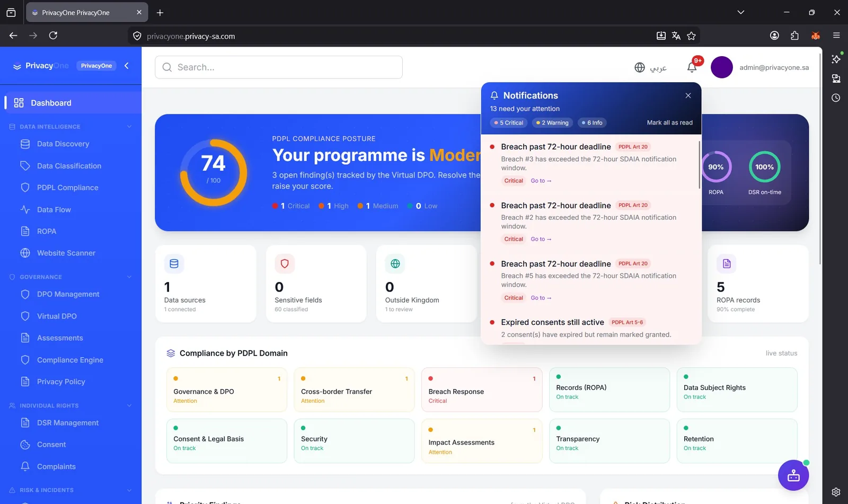The image size is (848, 504).
Task: Click Mark all as read
Action: click(669, 122)
